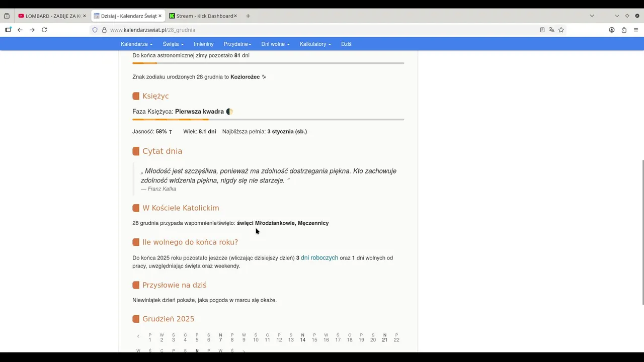Open the Firefox hamburger application menu

[x=636, y=30]
